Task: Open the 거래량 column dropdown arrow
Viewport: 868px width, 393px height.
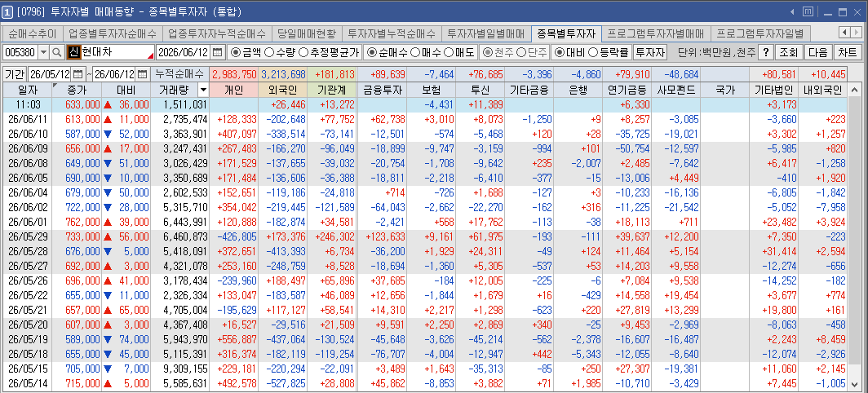Action: pyautogui.click(x=203, y=90)
